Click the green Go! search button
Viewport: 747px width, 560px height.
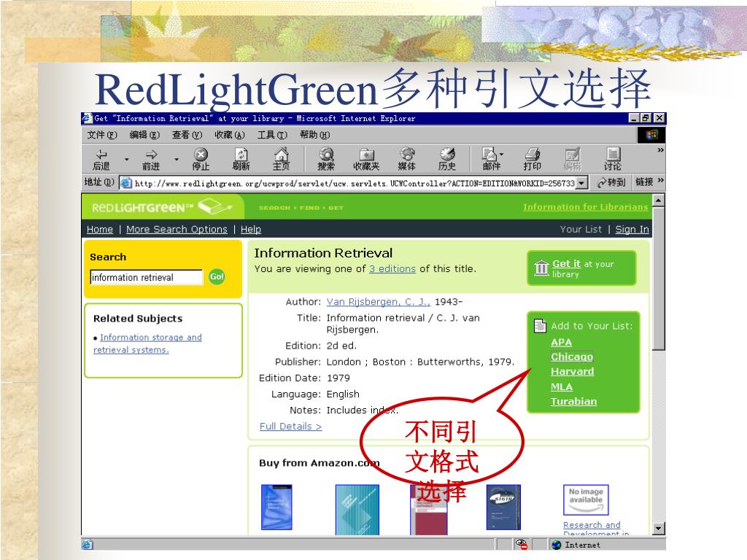click(x=217, y=276)
